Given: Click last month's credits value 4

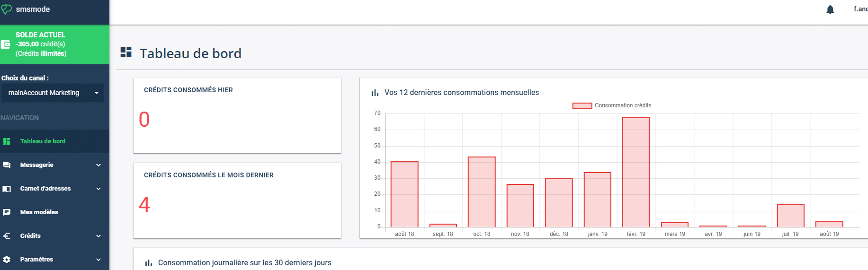Looking at the screenshot, I should pyautogui.click(x=144, y=204).
